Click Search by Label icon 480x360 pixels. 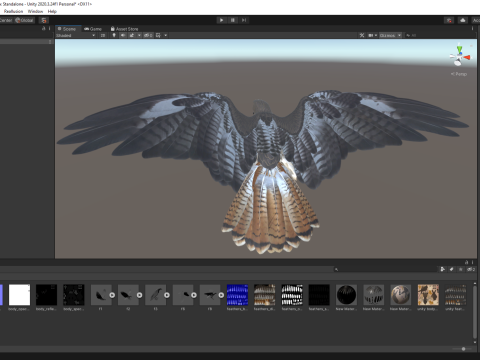pyautogui.click(x=452, y=269)
